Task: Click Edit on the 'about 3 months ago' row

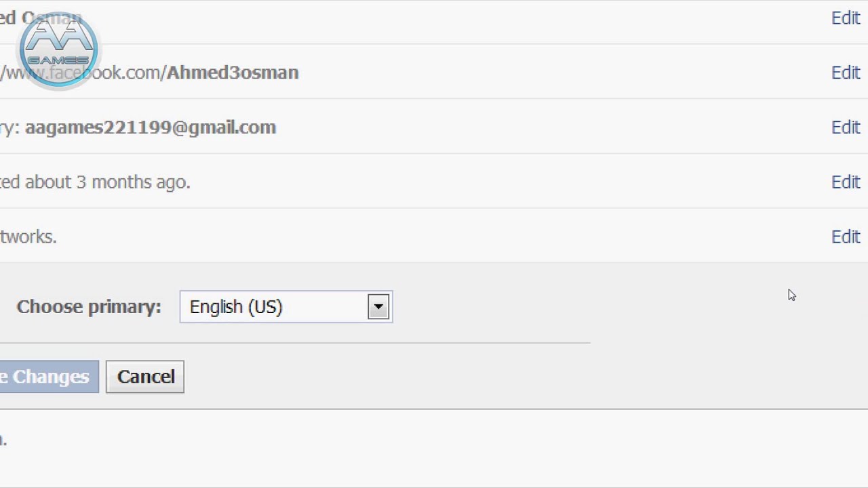Action: [x=845, y=182]
